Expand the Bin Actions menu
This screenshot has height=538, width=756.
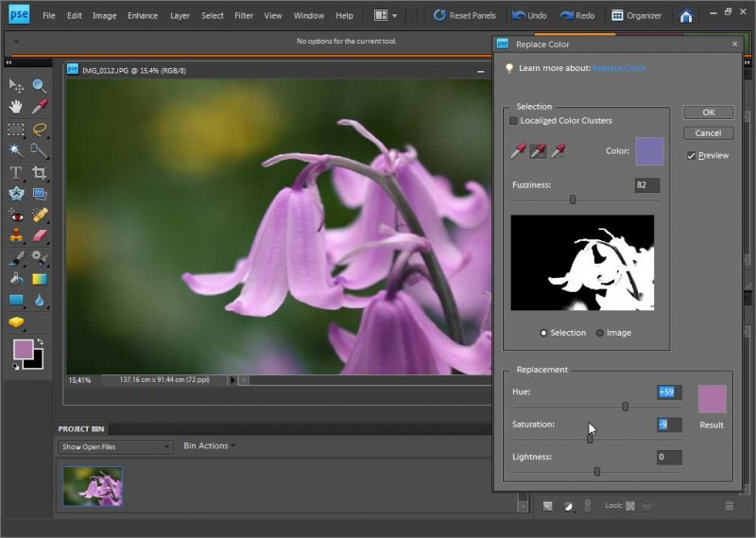click(207, 445)
